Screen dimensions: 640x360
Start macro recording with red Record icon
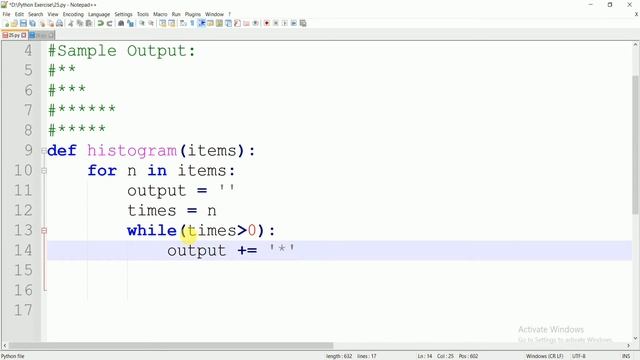pos(267,23)
